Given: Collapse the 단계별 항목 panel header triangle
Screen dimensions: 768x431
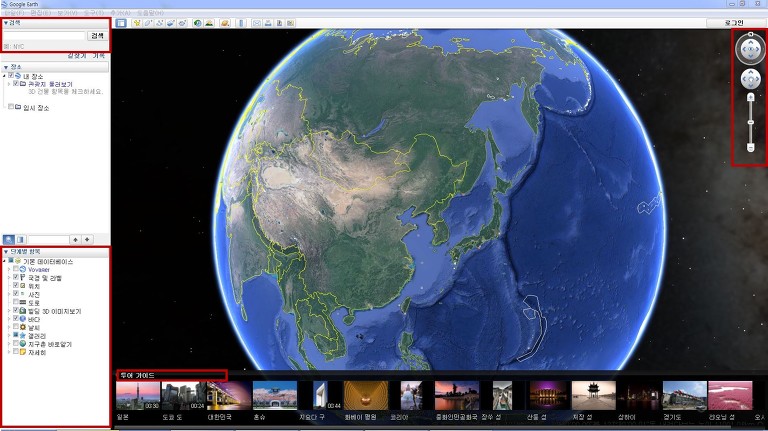Looking at the screenshot, I should [6, 252].
